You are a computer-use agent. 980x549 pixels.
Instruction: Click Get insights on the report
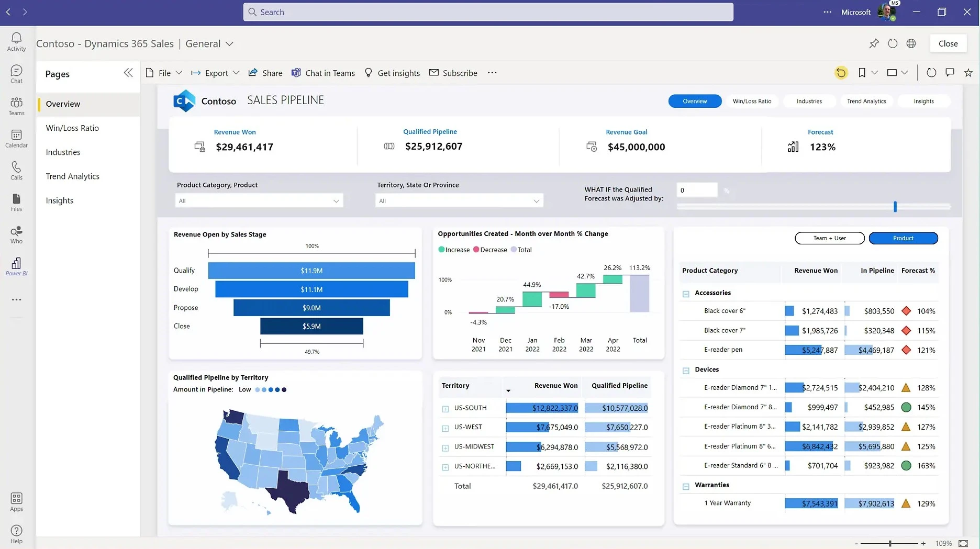coord(392,73)
